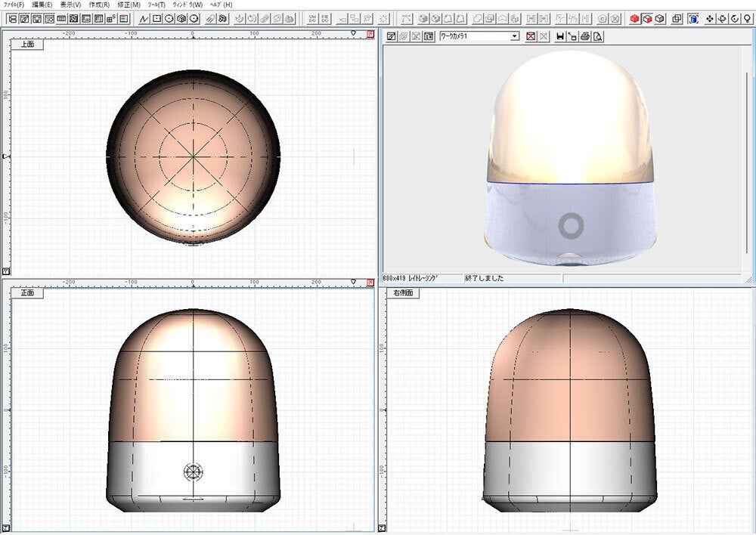
Task: Toggle the red marker on front view ruler
Action: point(370,282)
